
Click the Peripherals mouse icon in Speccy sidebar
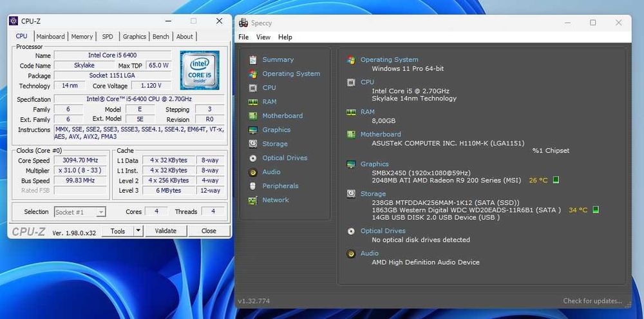click(x=253, y=186)
